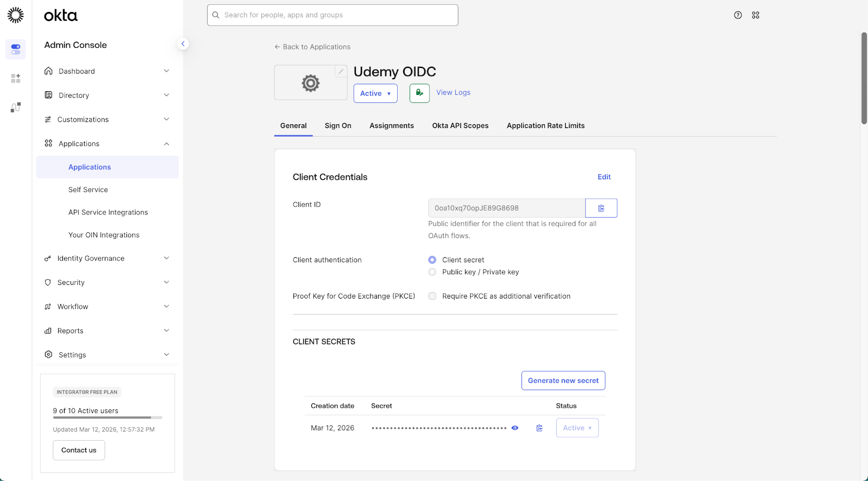
Task: Click the Workflow icon in sidebar
Action: point(48,307)
